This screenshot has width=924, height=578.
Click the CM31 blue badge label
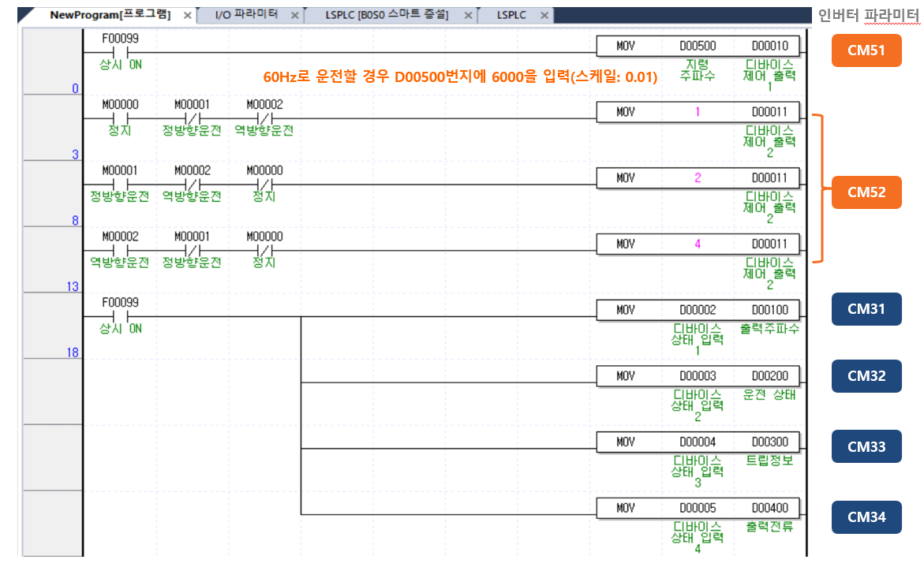coord(866,309)
